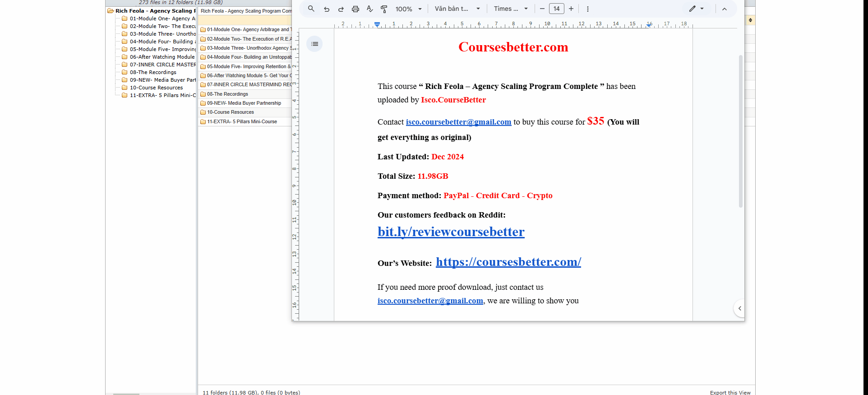Undo the last action
868x395 pixels.
(x=327, y=9)
